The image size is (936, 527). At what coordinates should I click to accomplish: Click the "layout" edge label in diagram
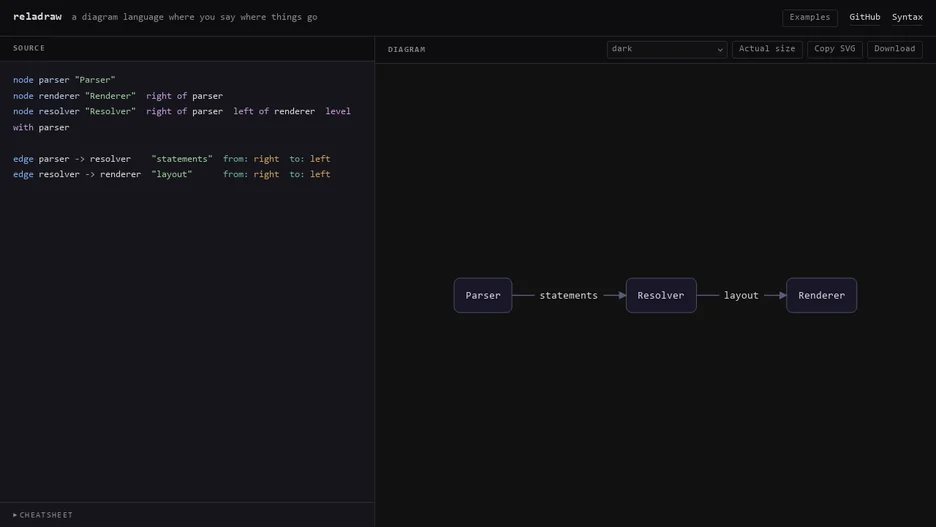[x=741, y=295]
